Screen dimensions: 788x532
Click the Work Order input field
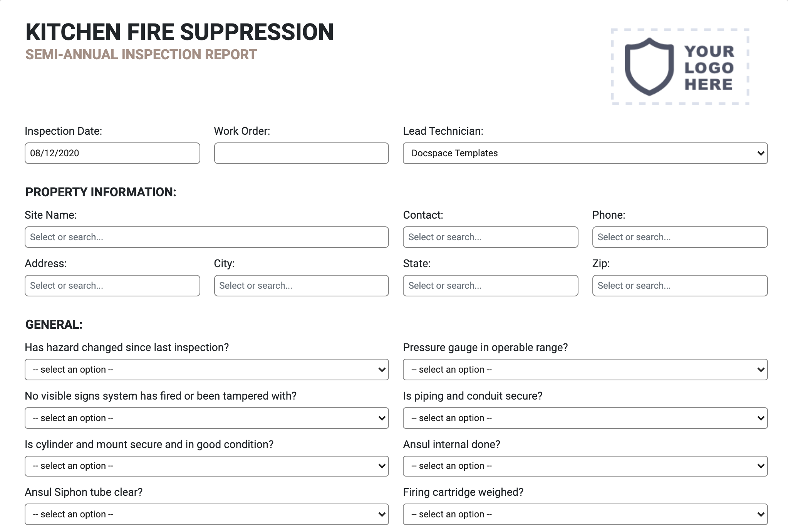(302, 153)
